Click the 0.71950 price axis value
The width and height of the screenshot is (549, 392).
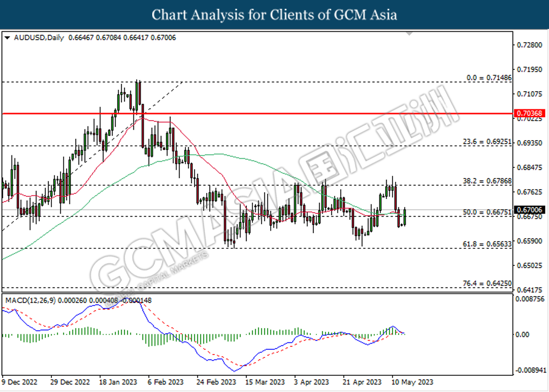pos(529,70)
